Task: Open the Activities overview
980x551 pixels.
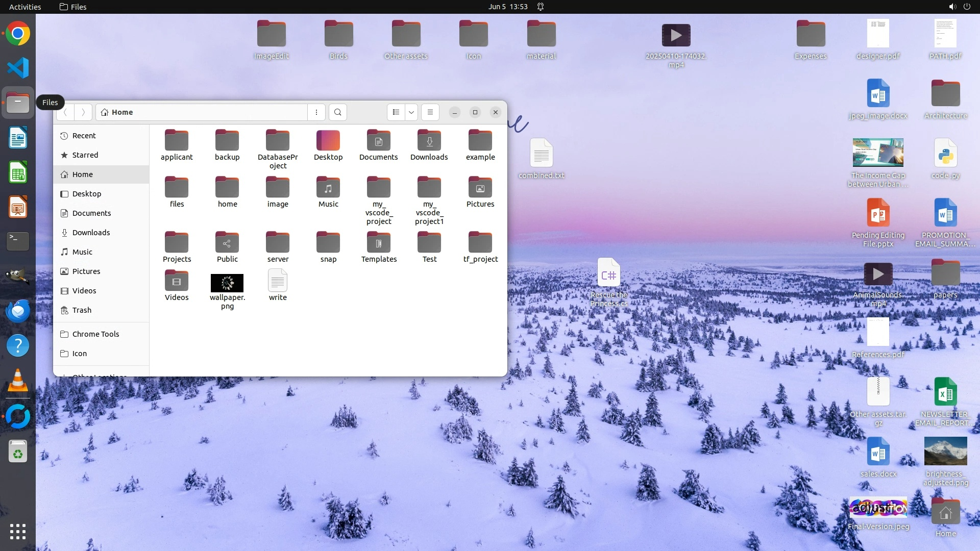Action: [x=25, y=7]
